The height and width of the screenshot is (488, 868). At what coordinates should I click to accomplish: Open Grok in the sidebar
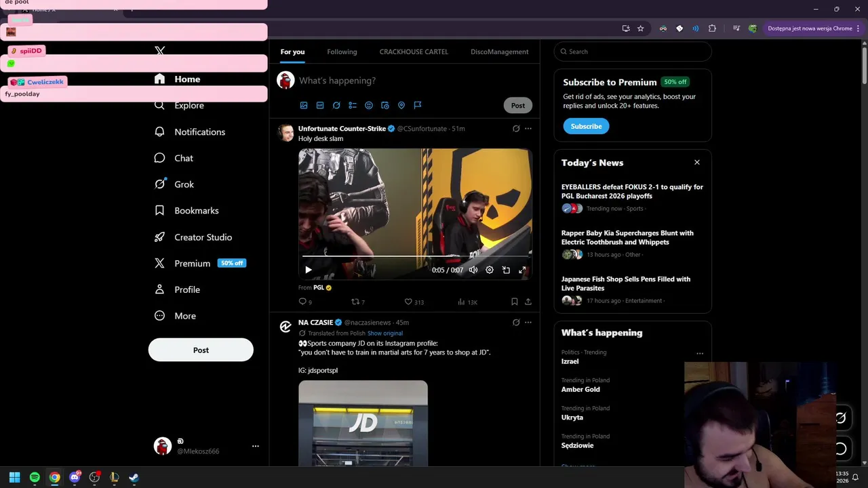coord(174,184)
